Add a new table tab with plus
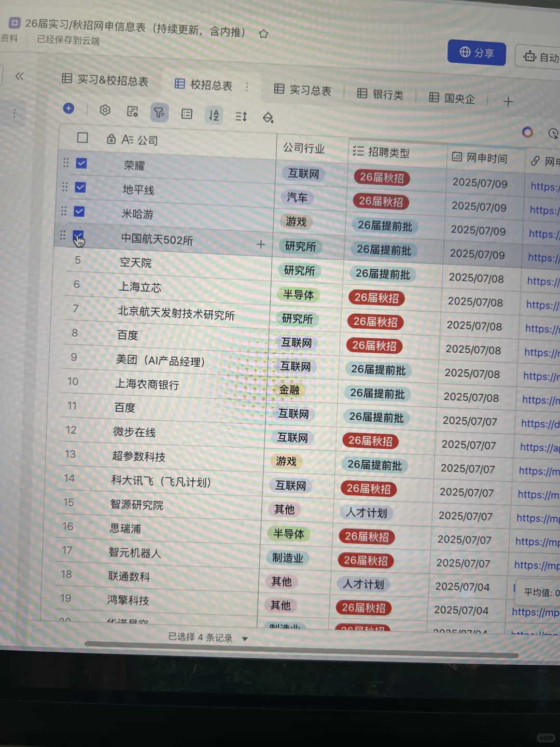 pos(508,102)
